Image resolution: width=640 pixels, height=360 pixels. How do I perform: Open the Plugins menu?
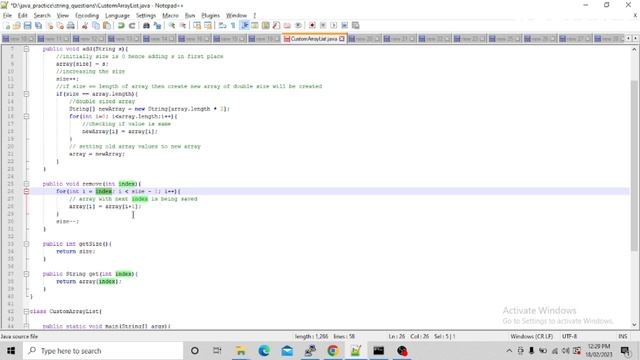[211, 16]
